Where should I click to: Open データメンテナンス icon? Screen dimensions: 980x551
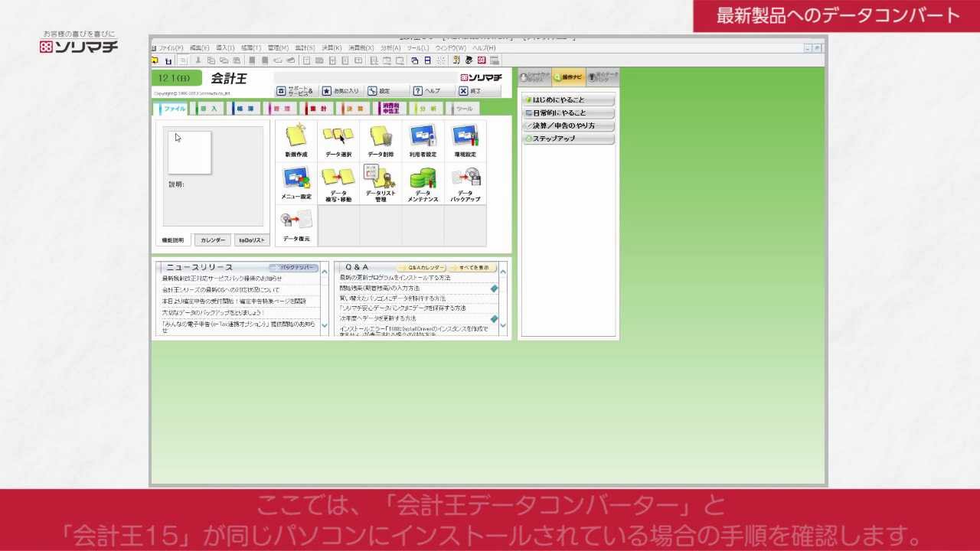coord(423,184)
